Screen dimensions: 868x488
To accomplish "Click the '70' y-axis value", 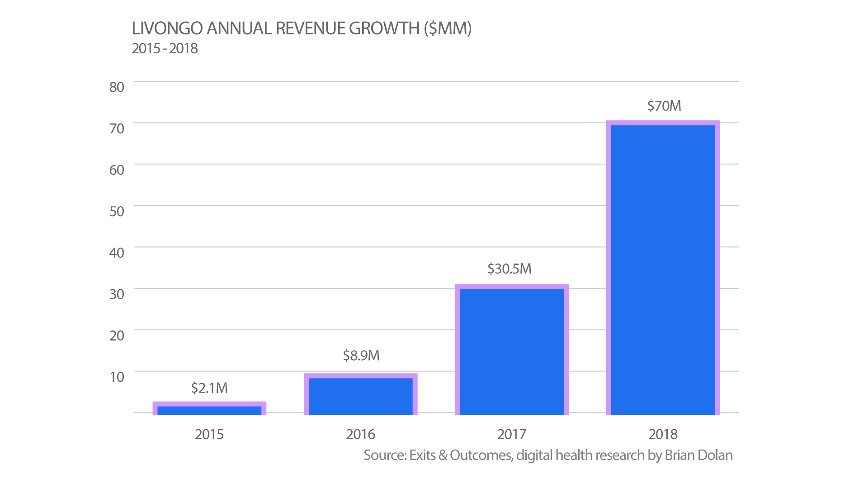I will [117, 129].
